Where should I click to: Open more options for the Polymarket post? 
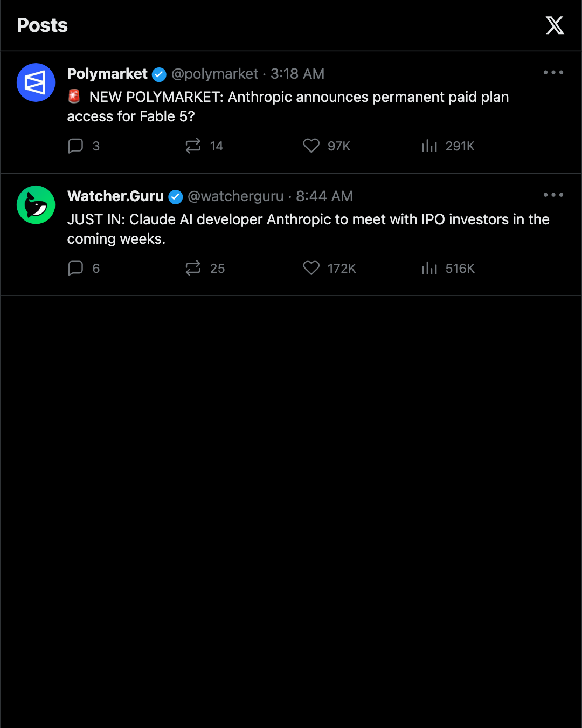coord(553,72)
